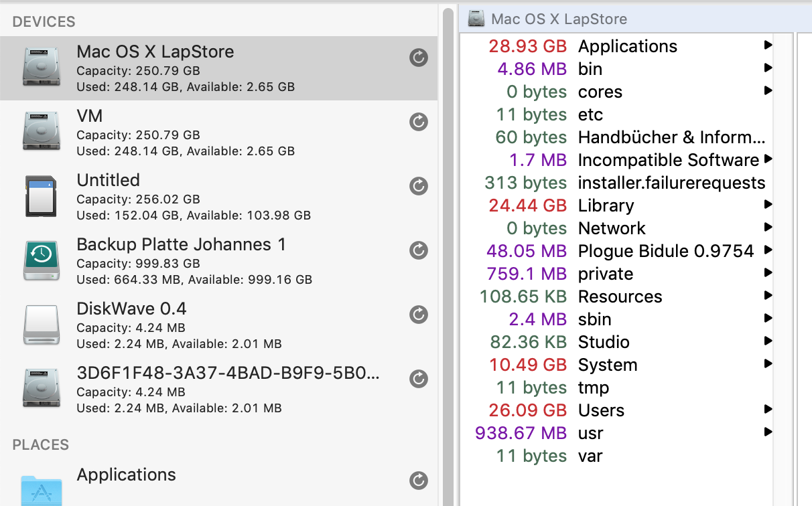Select the Incompatible Software name
This screenshot has height=506, width=812.
point(669,160)
